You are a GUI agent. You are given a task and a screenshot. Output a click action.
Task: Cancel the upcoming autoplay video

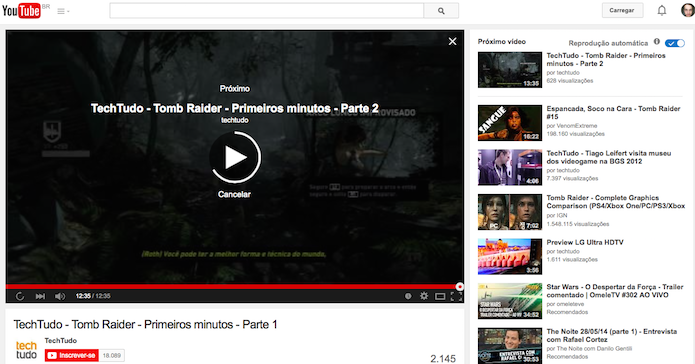(234, 194)
